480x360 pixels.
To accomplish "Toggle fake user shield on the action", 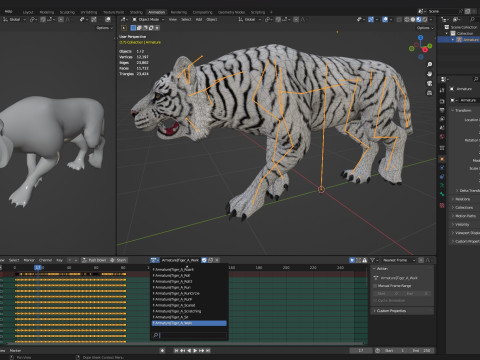I will [204, 260].
